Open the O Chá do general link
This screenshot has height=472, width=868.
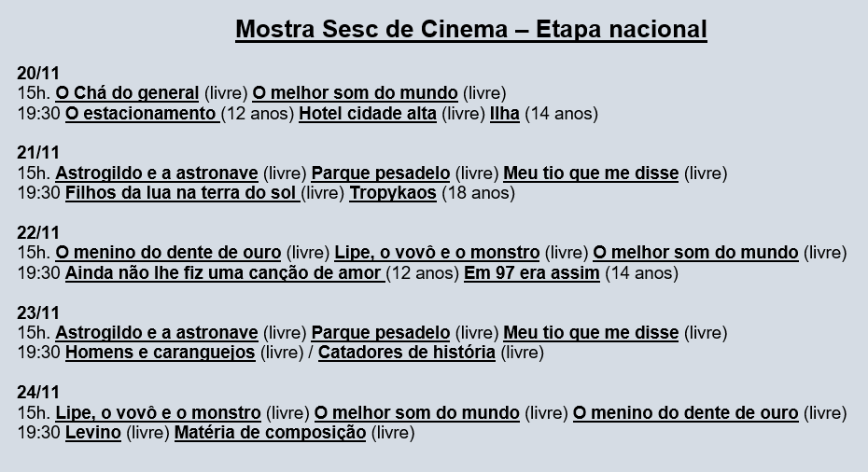pyautogui.click(x=127, y=93)
